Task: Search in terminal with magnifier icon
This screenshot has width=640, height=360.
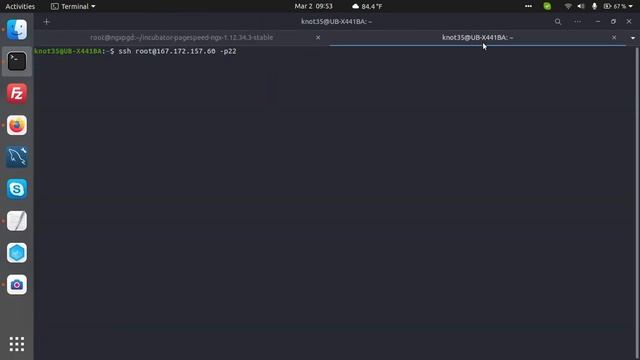Action: tap(558, 22)
